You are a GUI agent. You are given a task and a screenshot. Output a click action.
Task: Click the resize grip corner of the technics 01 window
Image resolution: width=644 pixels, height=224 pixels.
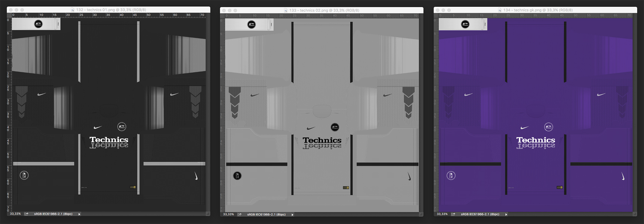click(208, 214)
